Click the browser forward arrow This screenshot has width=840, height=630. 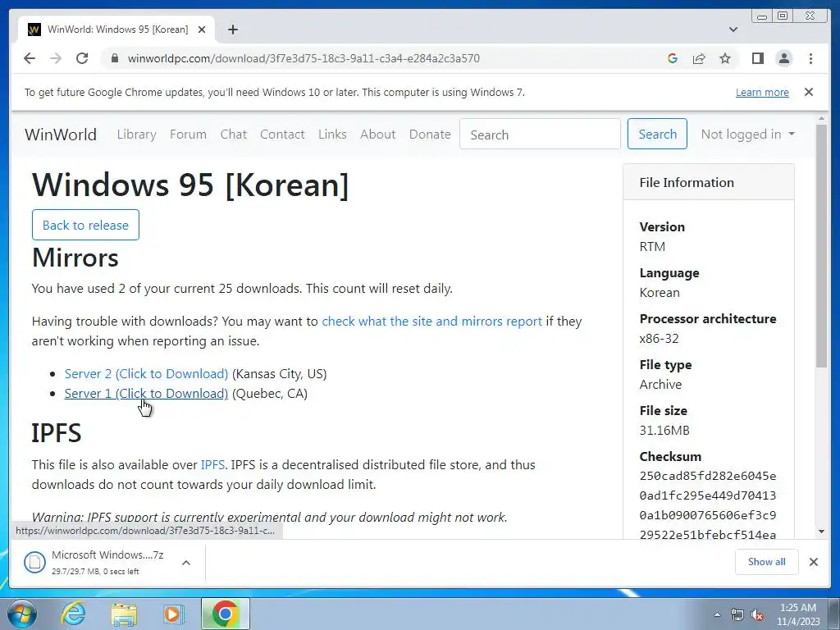[x=56, y=58]
